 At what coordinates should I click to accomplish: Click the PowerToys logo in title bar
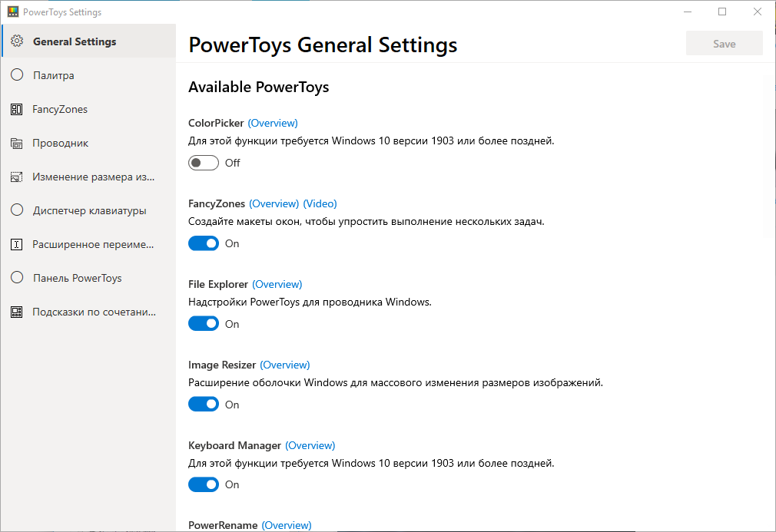(x=13, y=12)
